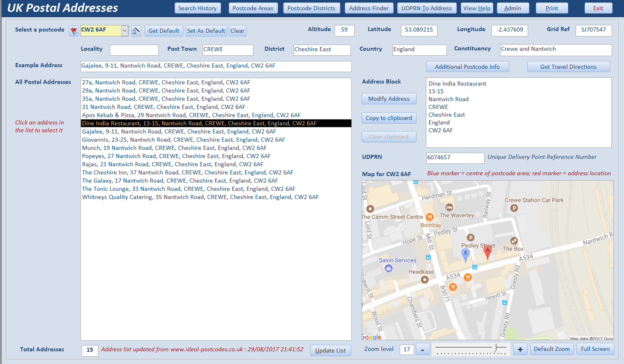Click bus stop icon on Mill St
Image resolution: width=624 pixels, height=364 pixels.
point(428,257)
